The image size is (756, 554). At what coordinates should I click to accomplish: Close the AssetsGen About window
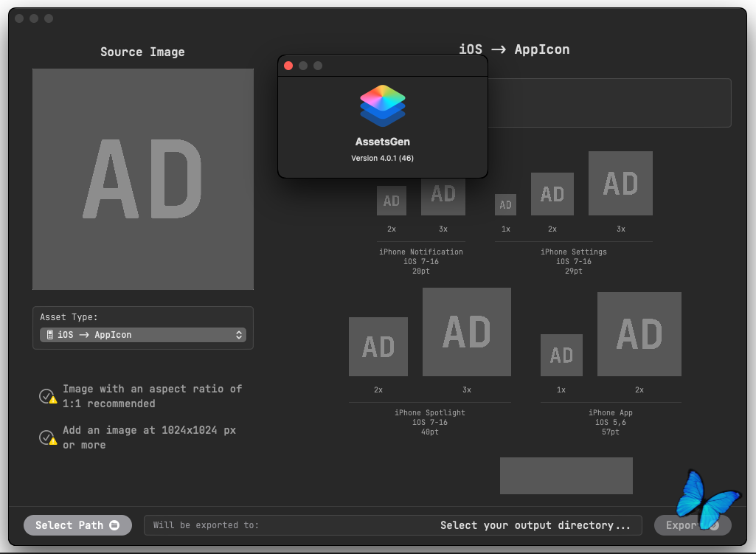click(x=288, y=66)
